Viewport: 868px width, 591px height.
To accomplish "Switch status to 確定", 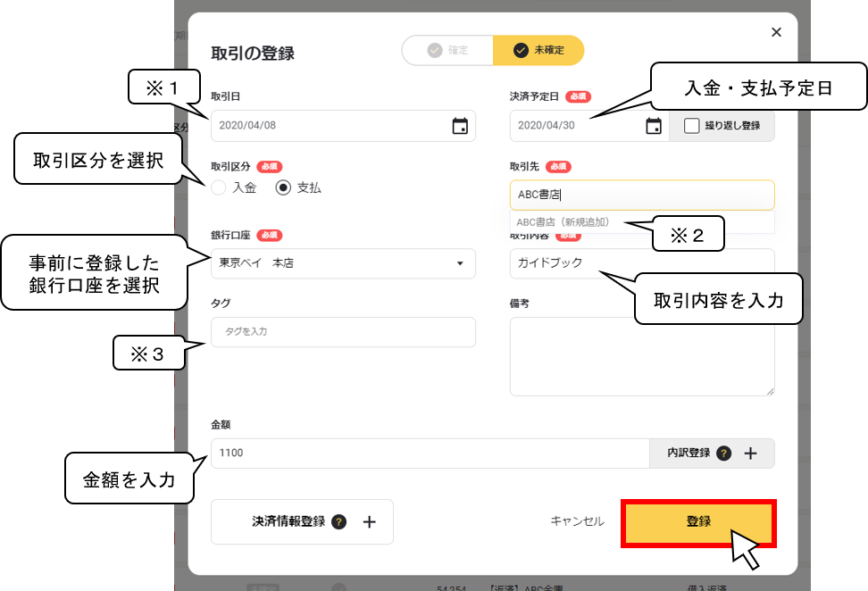I will 447,50.
